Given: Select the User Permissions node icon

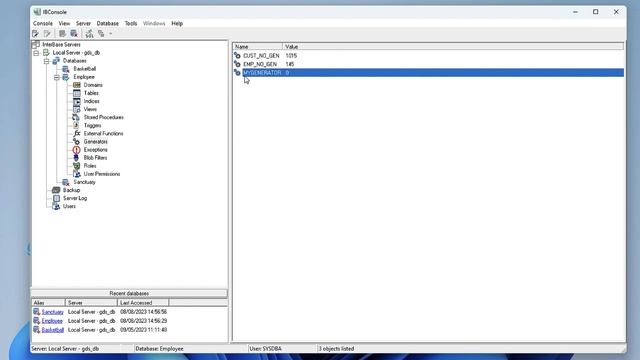Looking at the screenshot, I should coord(77,174).
